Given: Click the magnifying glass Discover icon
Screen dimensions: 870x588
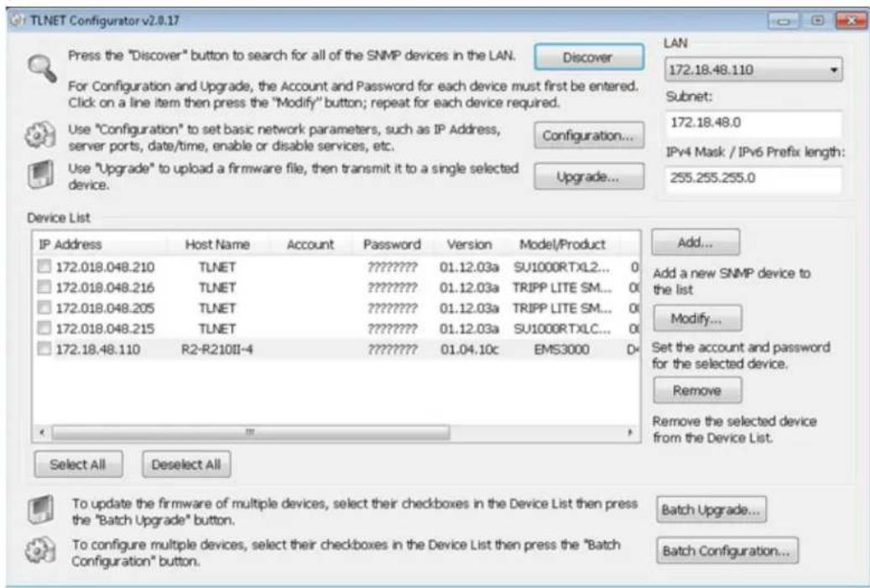Looking at the screenshot, I should click(42, 70).
